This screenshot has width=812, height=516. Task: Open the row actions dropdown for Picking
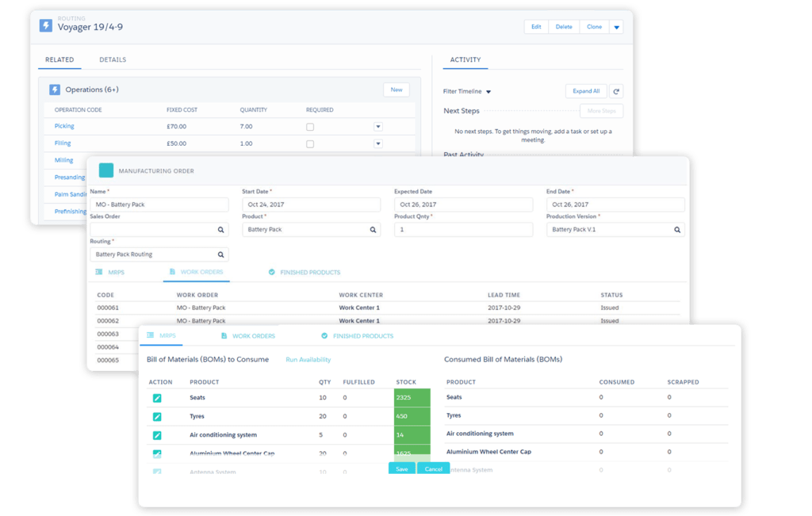[378, 126]
